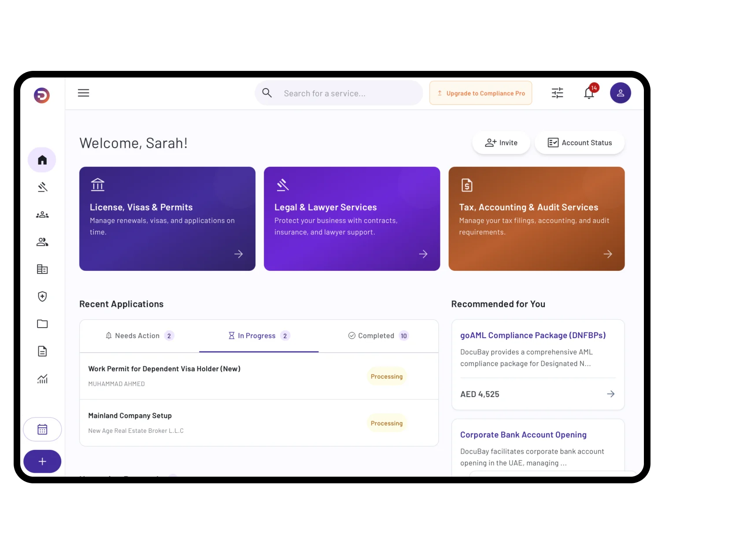The image size is (754, 560).
Task: Open the calendar icon above the plus button
Action: click(x=42, y=429)
